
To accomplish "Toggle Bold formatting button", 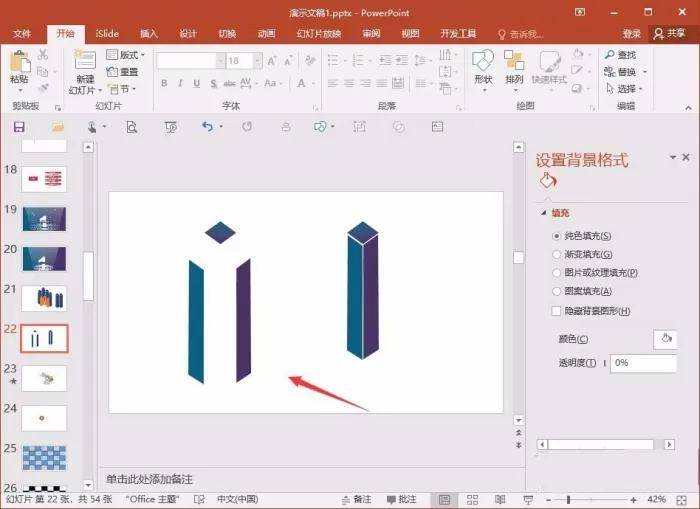I will tap(164, 83).
